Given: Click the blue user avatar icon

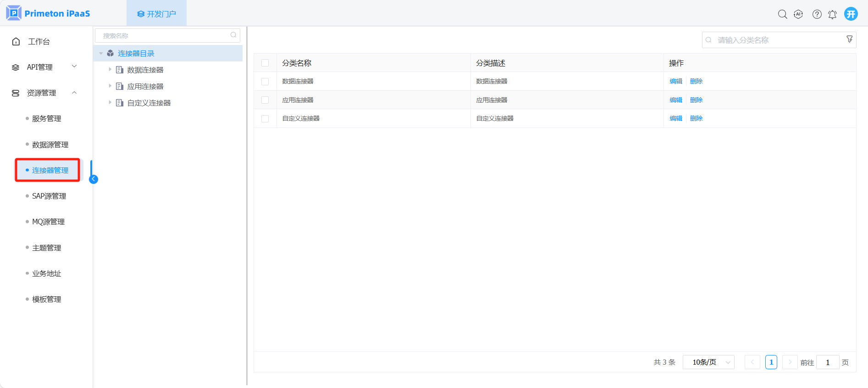Looking at the screenshot, I should 851,14.
